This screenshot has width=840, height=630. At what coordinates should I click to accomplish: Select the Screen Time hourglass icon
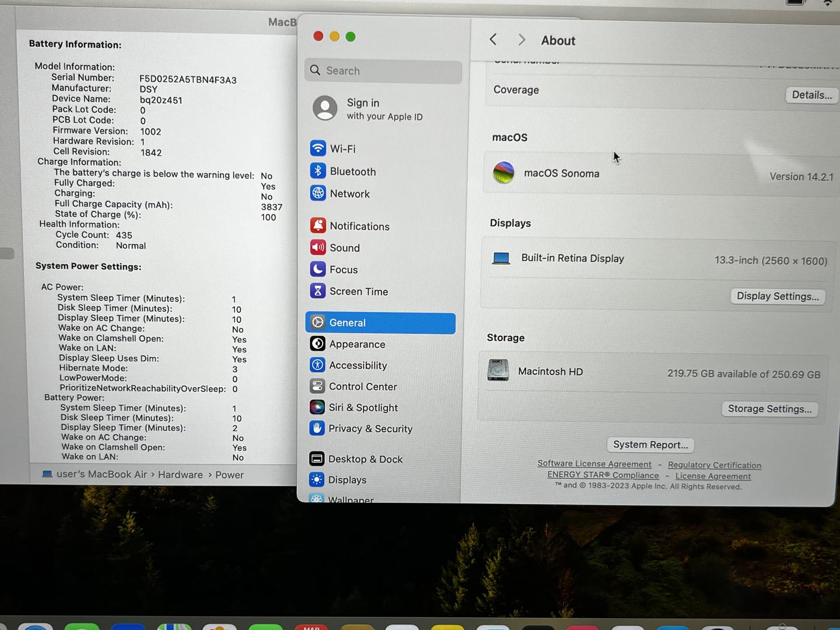318,290
